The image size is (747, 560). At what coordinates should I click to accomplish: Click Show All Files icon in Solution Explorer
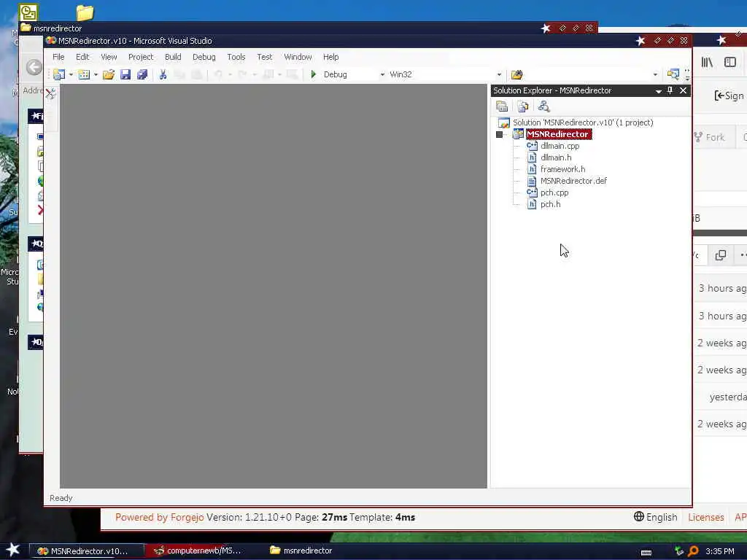[x=523, y=106]
